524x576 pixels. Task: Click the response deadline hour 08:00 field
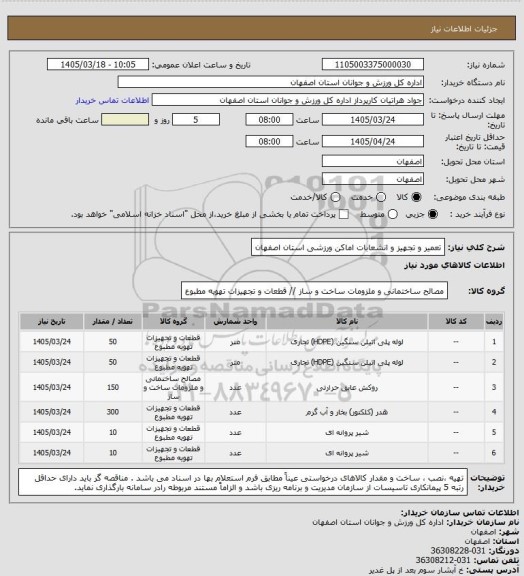[x=269, y=120]
